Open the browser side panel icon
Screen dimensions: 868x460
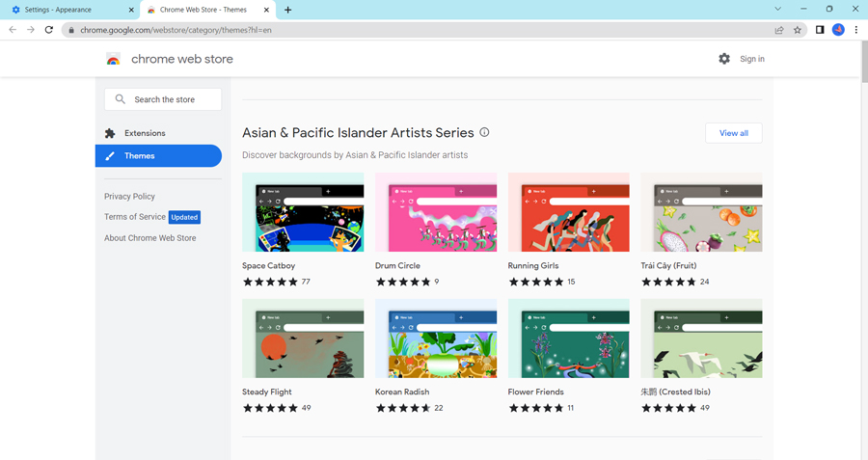click(820, 30)
